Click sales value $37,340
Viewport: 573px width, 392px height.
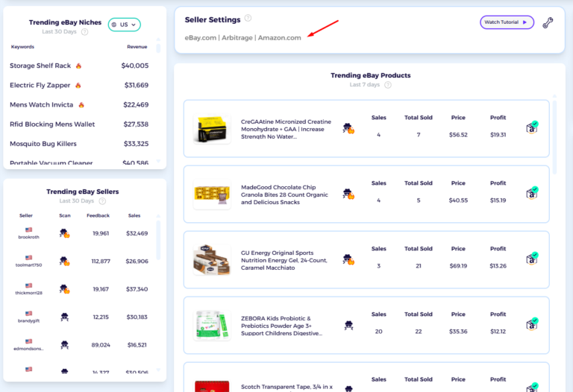point(137,289)
